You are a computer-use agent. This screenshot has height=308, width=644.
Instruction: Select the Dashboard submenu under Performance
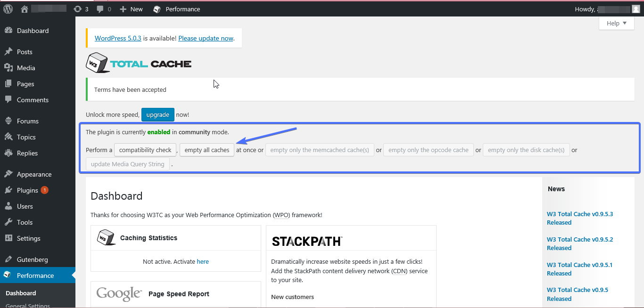tap(21, 293)
